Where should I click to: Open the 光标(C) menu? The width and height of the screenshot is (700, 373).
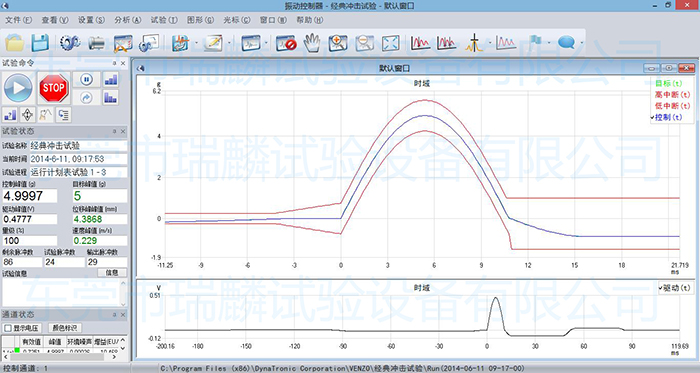[x=237, y=20]
